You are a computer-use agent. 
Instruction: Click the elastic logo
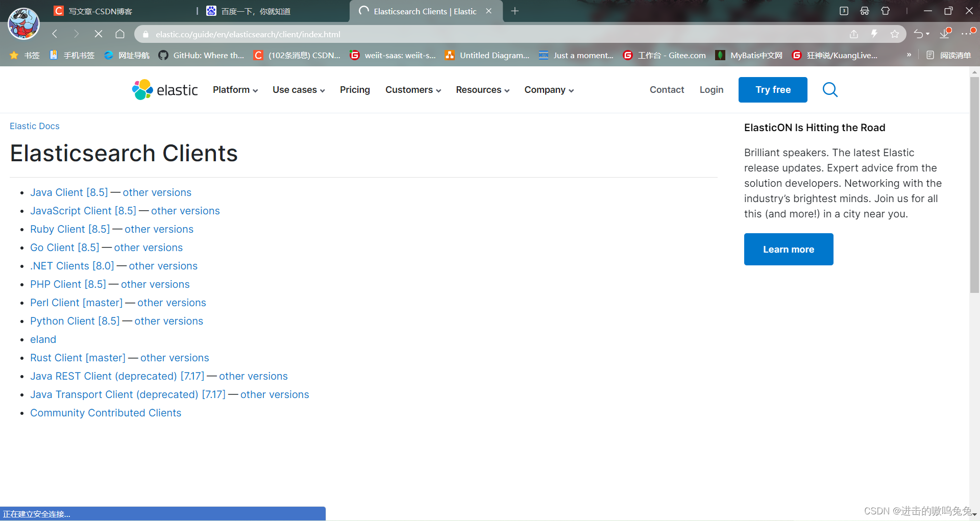pyautogui.click(x=165, y=90)
